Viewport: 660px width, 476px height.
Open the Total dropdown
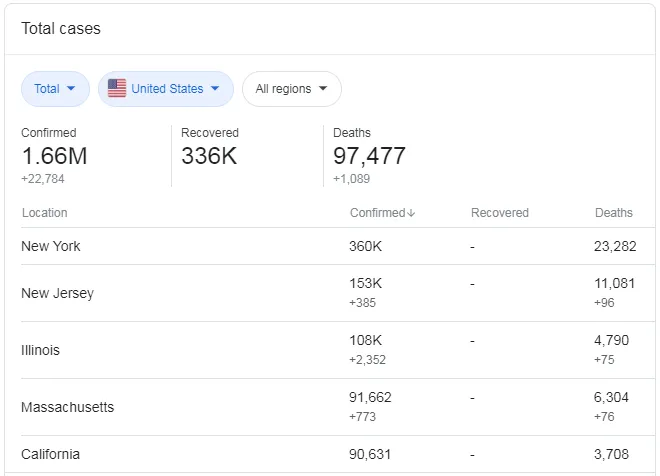[x=55, y=89]
